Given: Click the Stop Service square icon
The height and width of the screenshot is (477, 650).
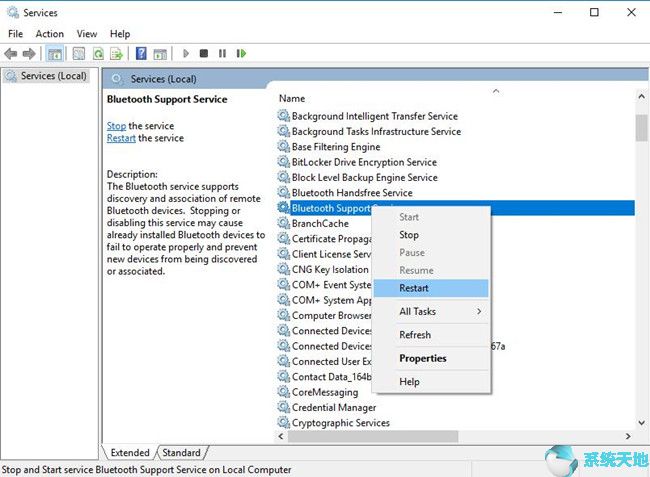Looking at the screenshot, I should point(204,53).
